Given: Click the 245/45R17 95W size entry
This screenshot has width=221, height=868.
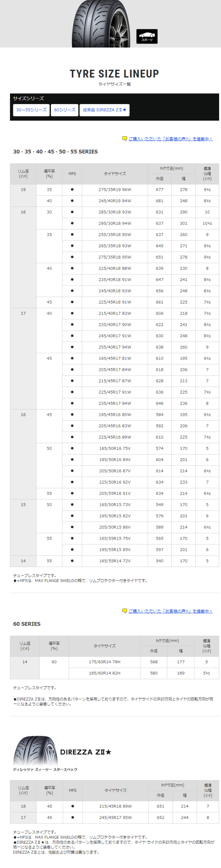Looking at the screenshot, I should (x=115, y=818).
